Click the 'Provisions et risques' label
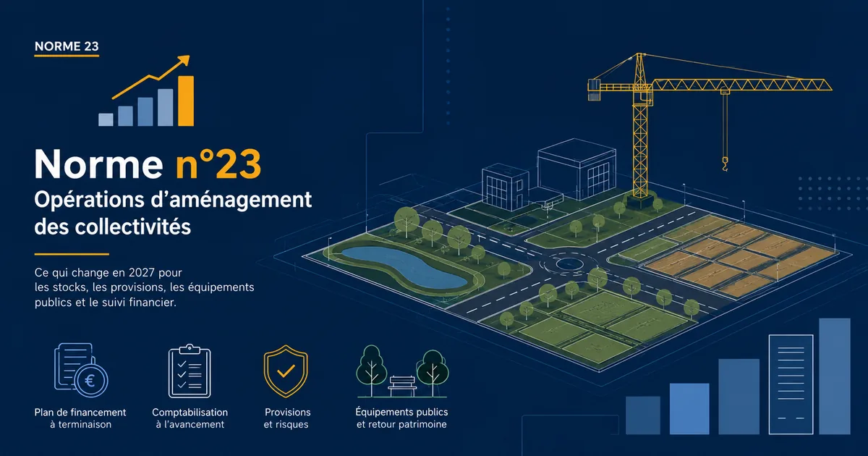868x456 pixels. (286, 418)
